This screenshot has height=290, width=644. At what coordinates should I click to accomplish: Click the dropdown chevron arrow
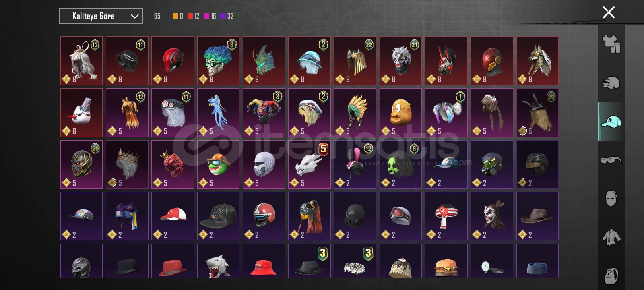tap(134, 16)
